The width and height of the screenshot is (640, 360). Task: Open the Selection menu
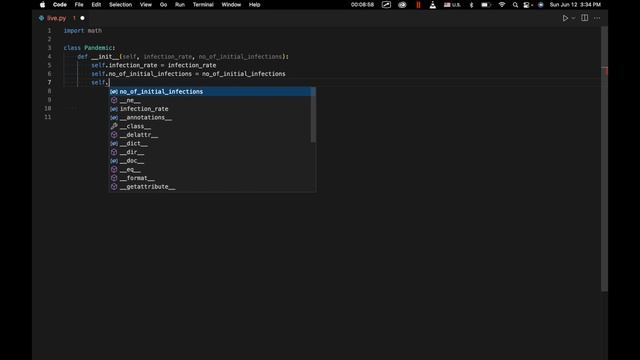[x=120, y=5]
